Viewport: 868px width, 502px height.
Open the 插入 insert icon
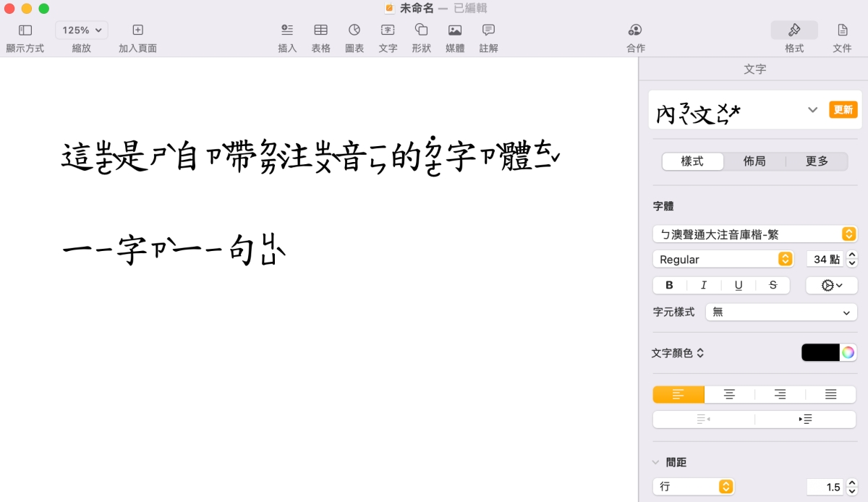pyautogui.click(x=287, y=30)
